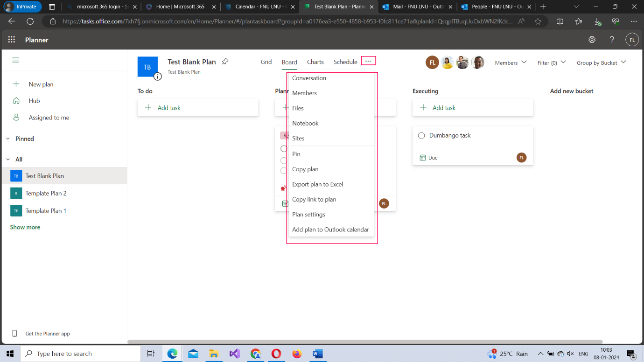Click the Dumbango task calendar due icon
The image size is (644, 362).
coord(422,158)
